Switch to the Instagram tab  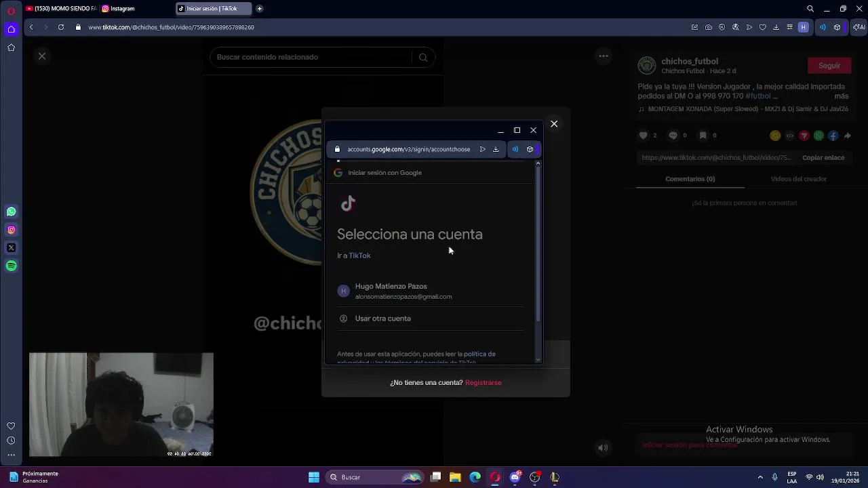tap(136, 9)
